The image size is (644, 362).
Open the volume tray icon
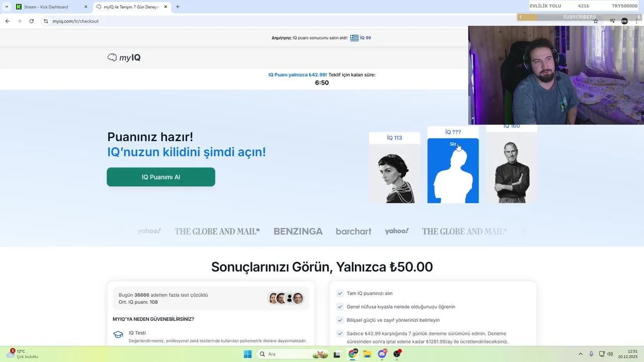(610, 354)
